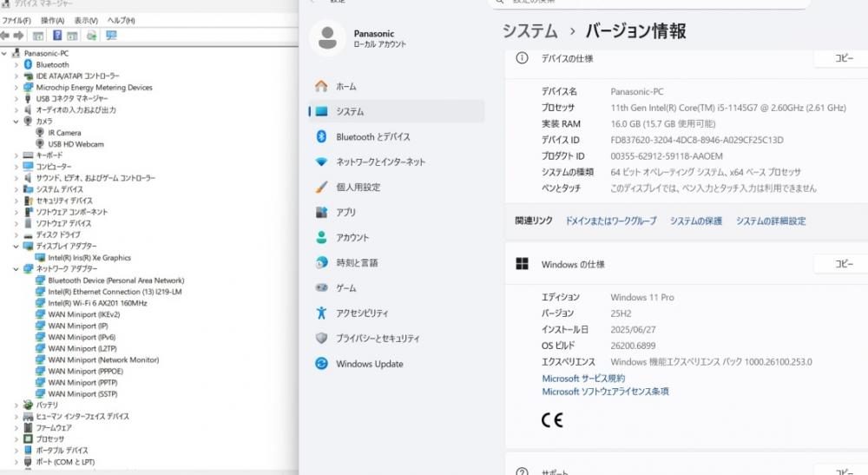Collapse the camera (カメラ) category
The width and height of the screenshot is (868, 475).
16,122
